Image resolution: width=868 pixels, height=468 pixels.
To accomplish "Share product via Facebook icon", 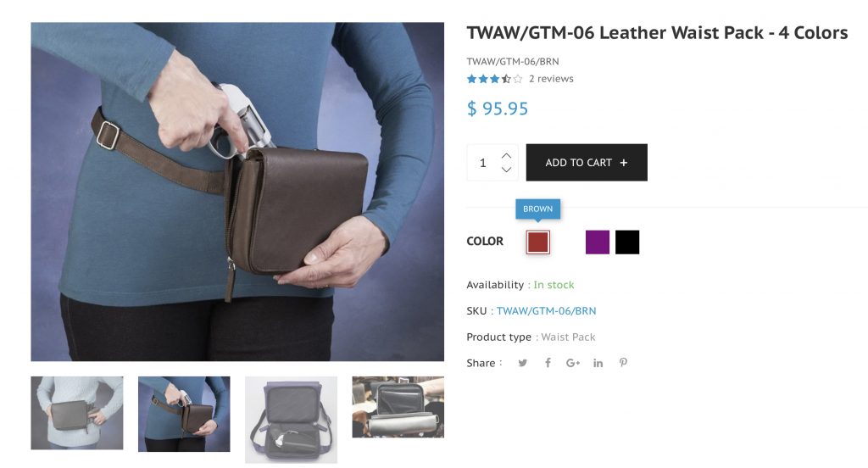I will (x=548, y=363).
